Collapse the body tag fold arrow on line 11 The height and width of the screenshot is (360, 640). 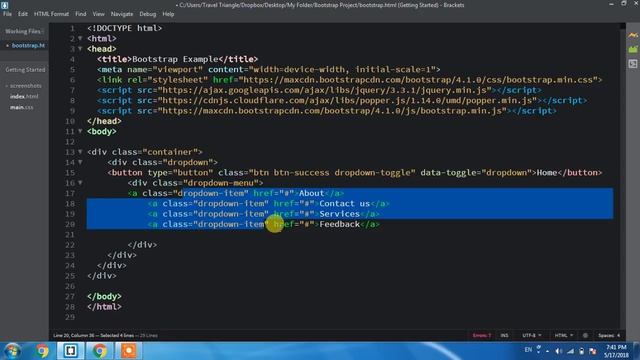coord(80,131)
